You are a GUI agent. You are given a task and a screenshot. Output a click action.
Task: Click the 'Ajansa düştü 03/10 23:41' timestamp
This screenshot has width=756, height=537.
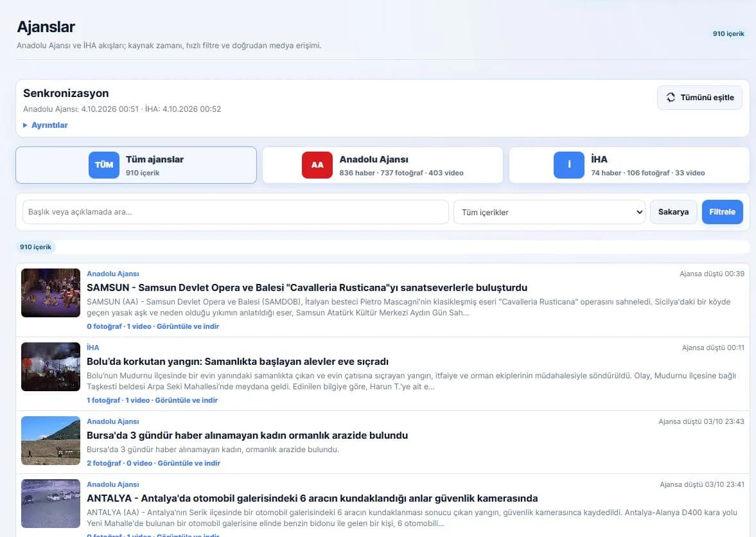point(701,484)
